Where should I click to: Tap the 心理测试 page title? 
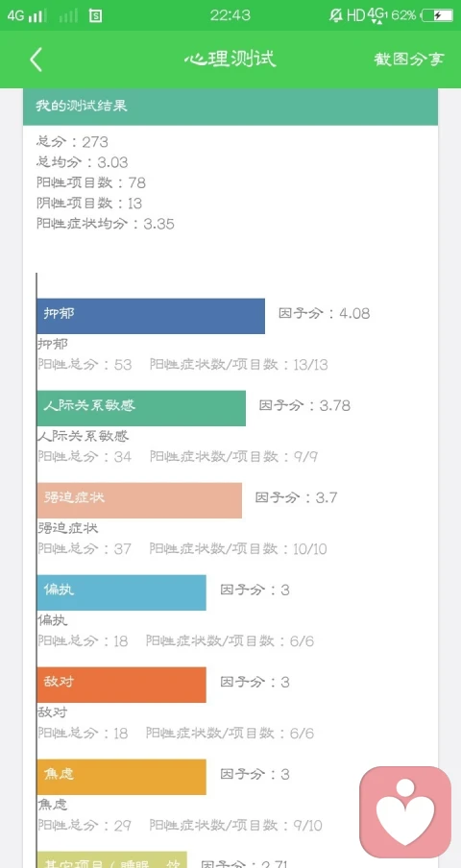point(230,59)
